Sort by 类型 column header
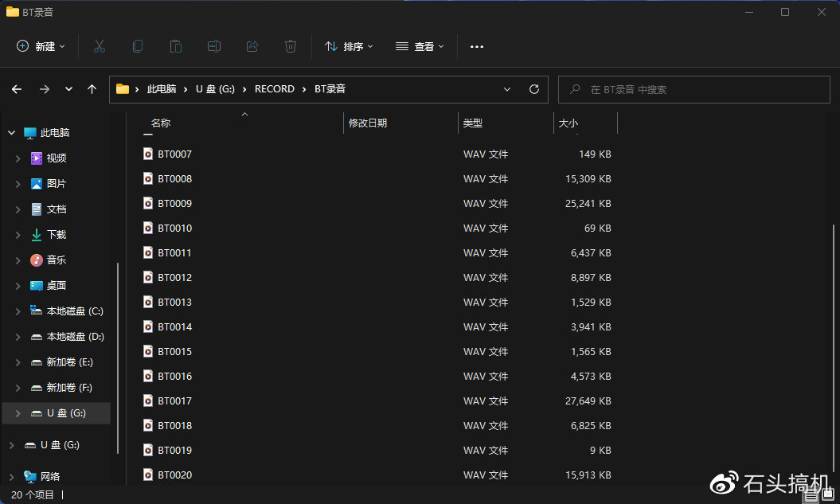 pos(472,123)
